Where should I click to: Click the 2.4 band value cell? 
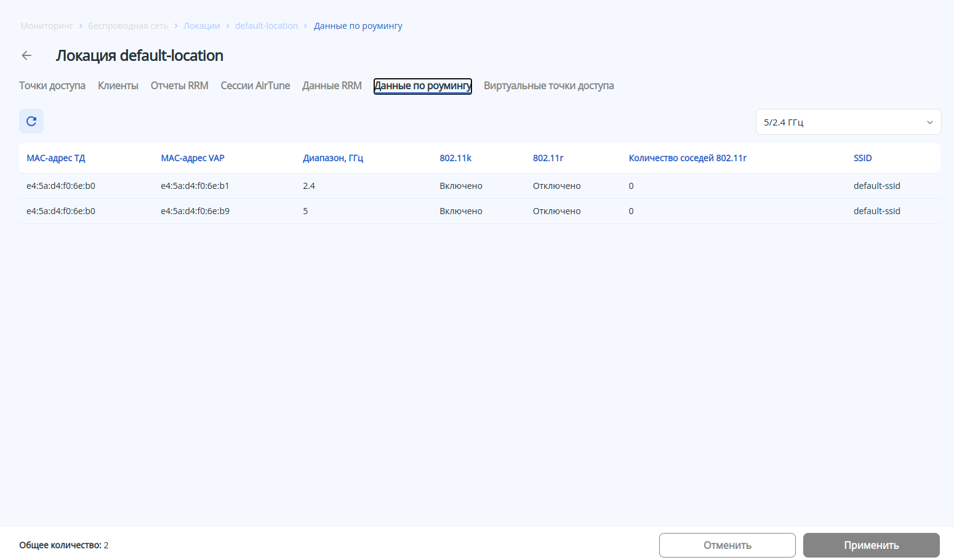pyautogui.click(x=309, y=186)
